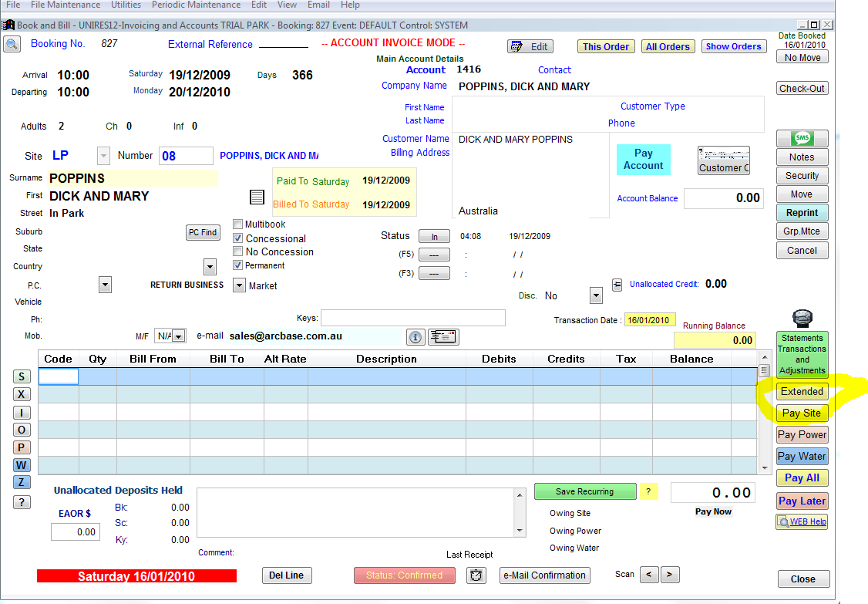Image resolution: width=868 pixels, height=604 pixels.
Task: Click the Del Line button
Action: click(286, 575)
